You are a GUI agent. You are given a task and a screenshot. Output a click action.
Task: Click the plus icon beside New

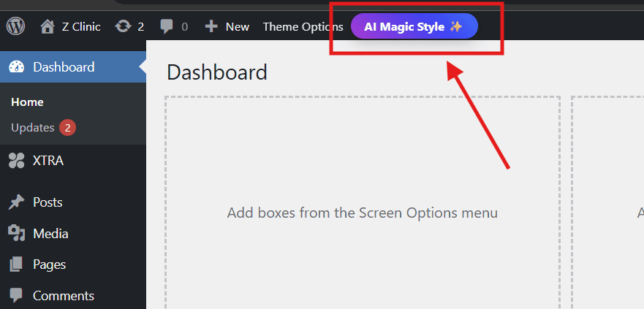pos(211,26)
